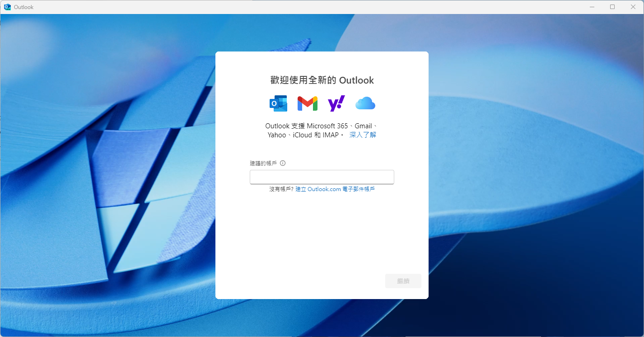
Task: Click the 歡迎使用全新的 Outlook heading
Action: pyautogui.click(x=322, y=80)
